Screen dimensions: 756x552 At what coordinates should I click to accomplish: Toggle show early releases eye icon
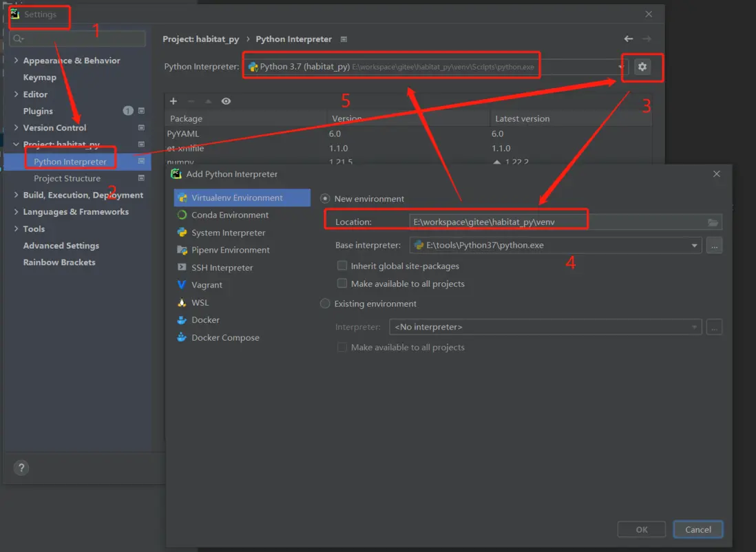pos(226,101)
